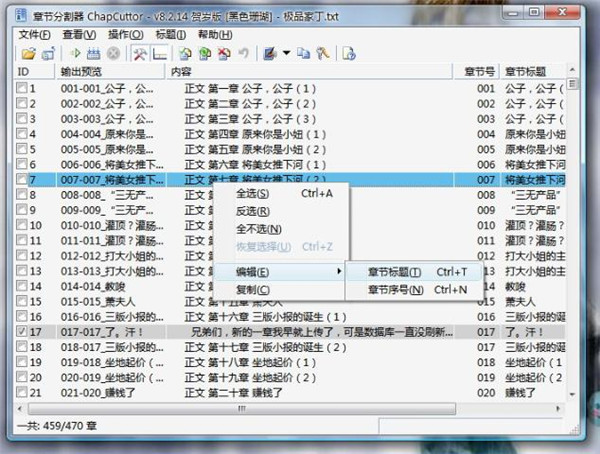
Task: Select the row '正文 第二十章 赚钱了'
Action: point(290,392)
